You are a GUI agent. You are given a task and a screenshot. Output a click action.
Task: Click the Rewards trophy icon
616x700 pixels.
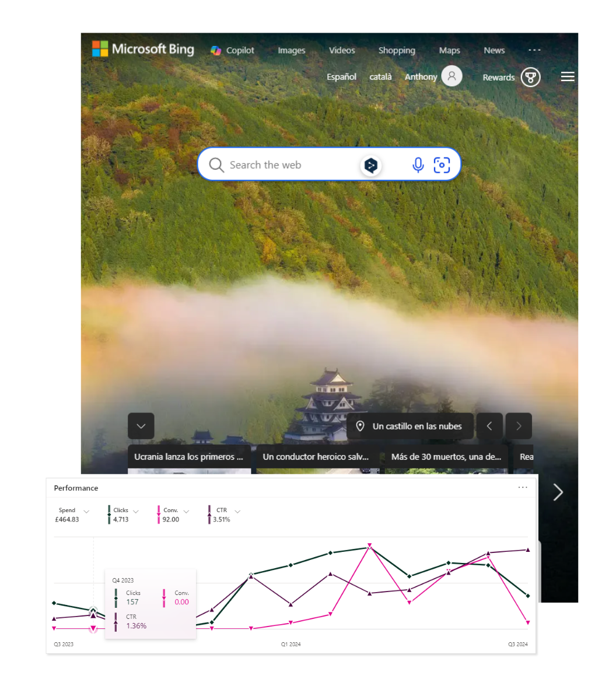(x=530, y=77)
